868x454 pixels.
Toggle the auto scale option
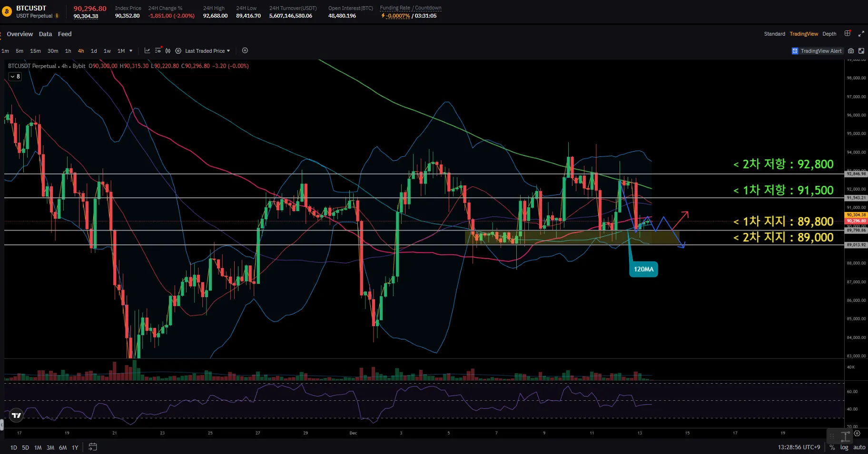(x=859, y=447)
